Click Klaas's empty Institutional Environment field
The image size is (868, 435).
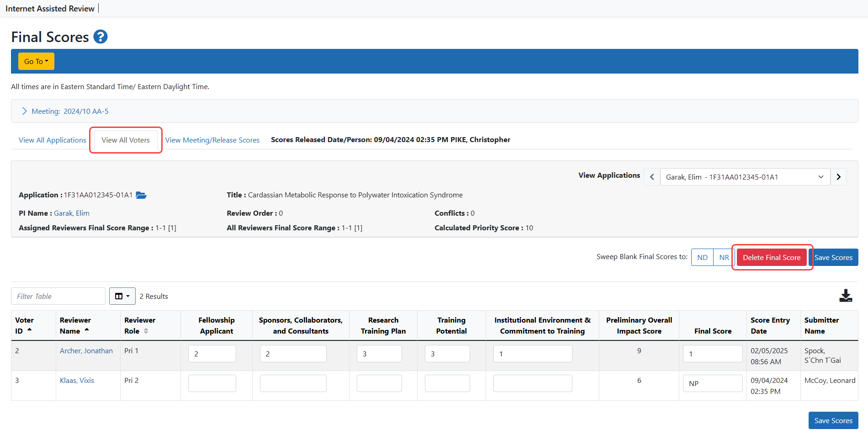tap(533, 383)
